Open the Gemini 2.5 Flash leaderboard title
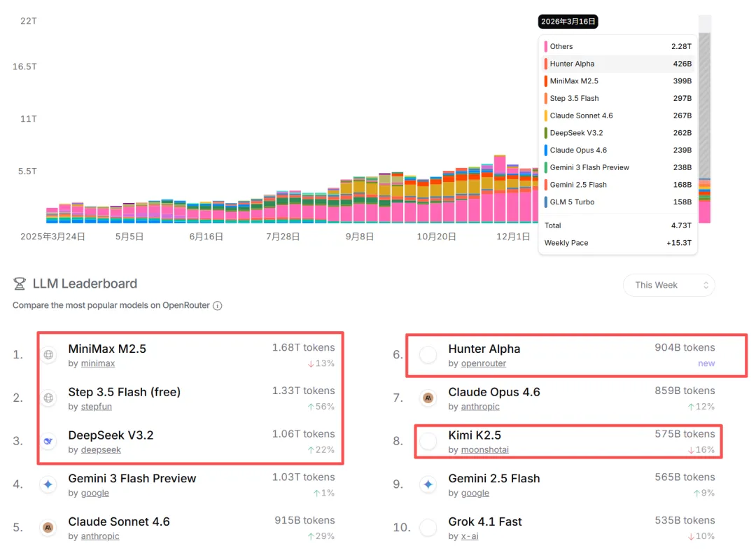The image size is (756, 553). click(x=494, y=478)
